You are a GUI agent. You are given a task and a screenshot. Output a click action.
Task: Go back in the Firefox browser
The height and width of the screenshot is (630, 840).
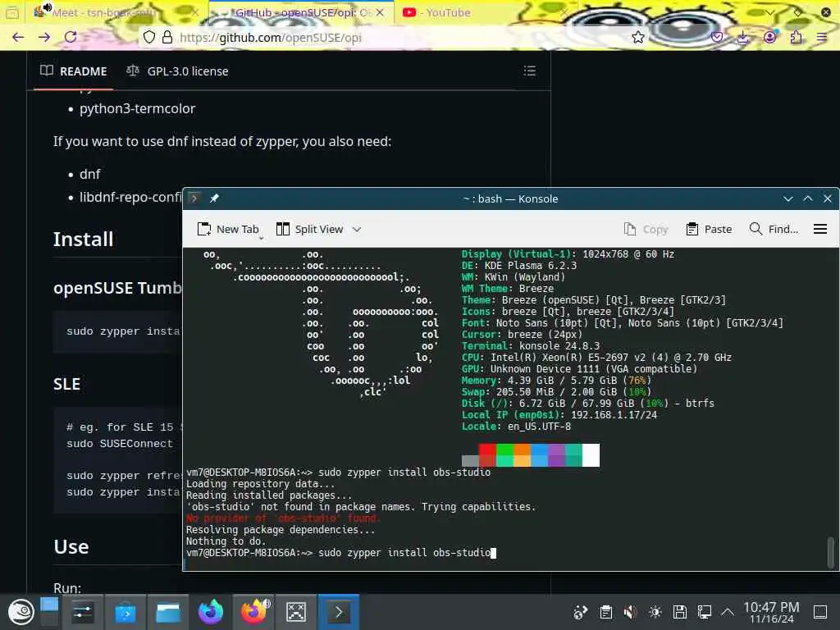18,37
